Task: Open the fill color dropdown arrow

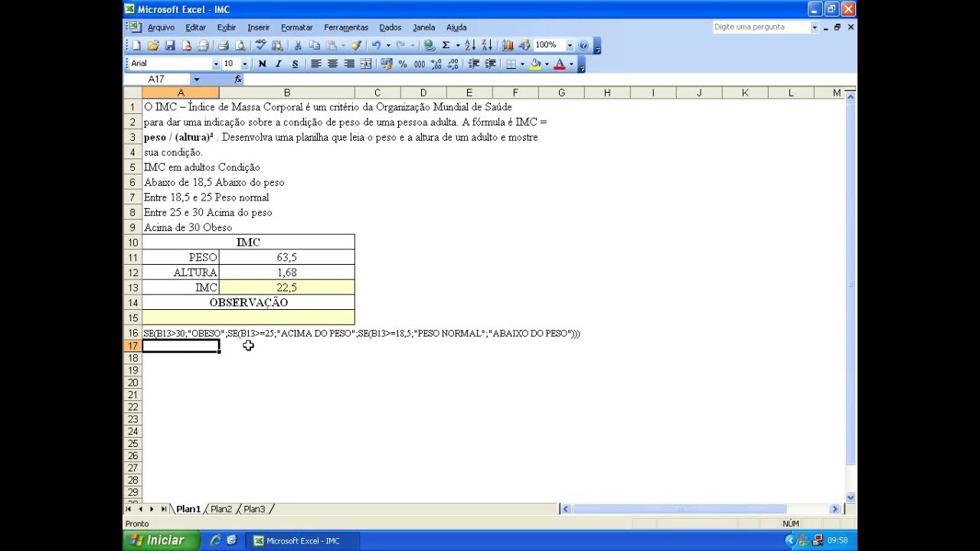Action: [547, 64]
